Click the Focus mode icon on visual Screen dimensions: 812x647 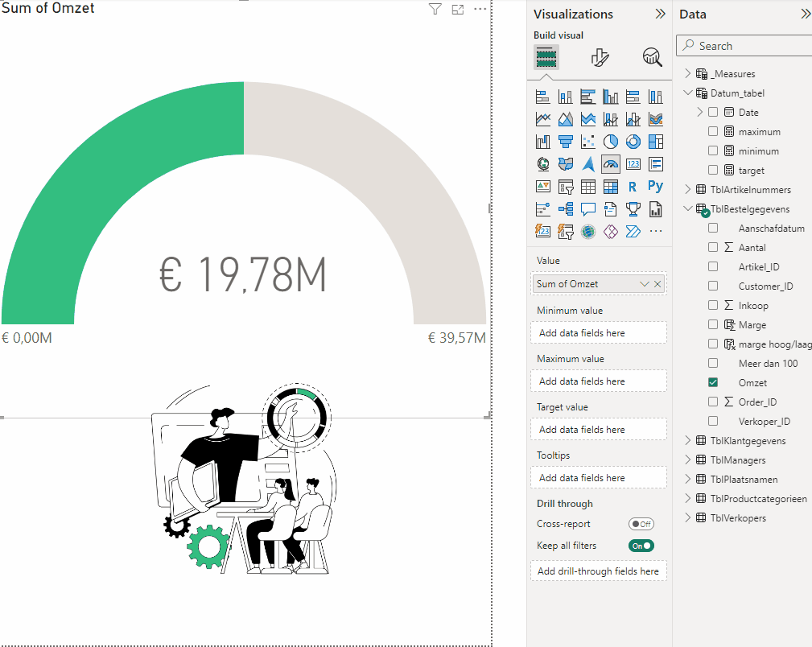click(458, 10)
